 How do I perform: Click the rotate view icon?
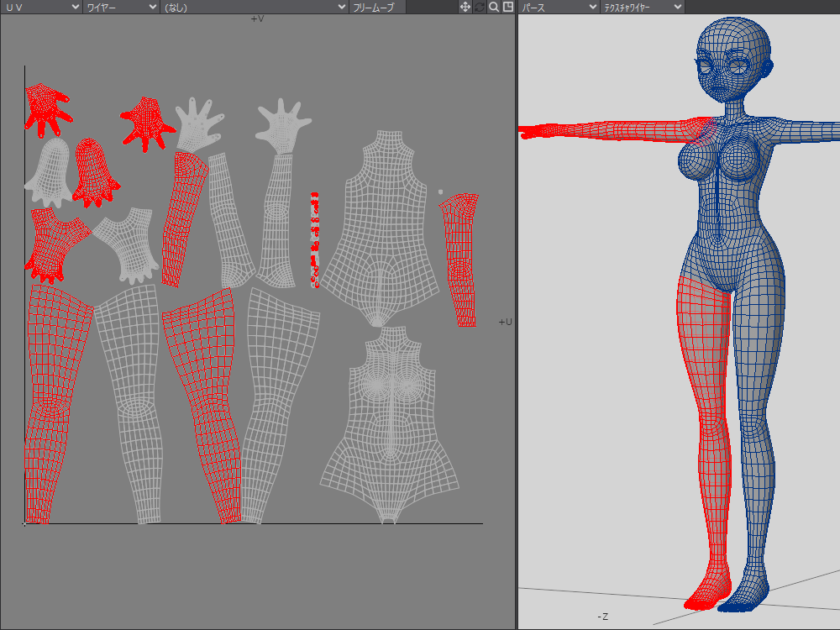480,7
